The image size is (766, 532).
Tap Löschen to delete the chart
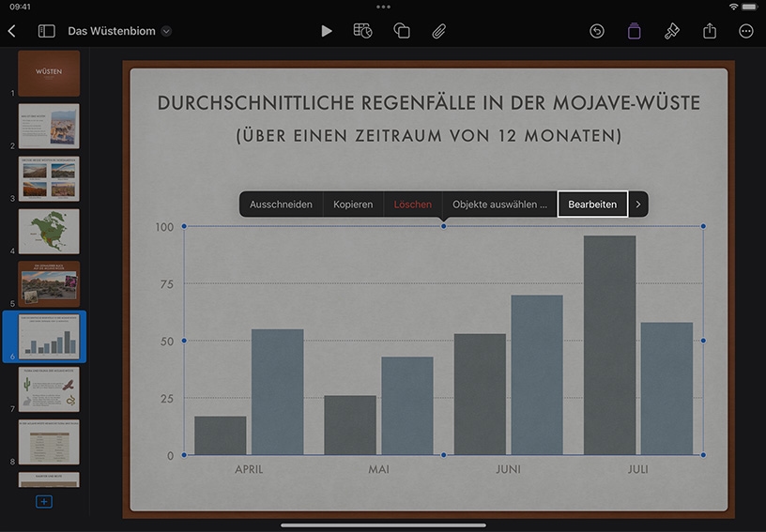(413, 204)
